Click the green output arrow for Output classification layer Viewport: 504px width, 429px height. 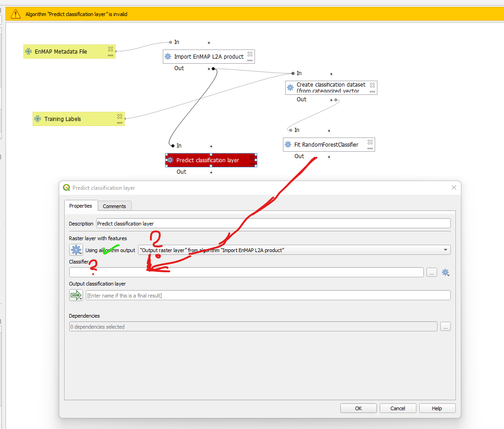click(x=76, y=295)
